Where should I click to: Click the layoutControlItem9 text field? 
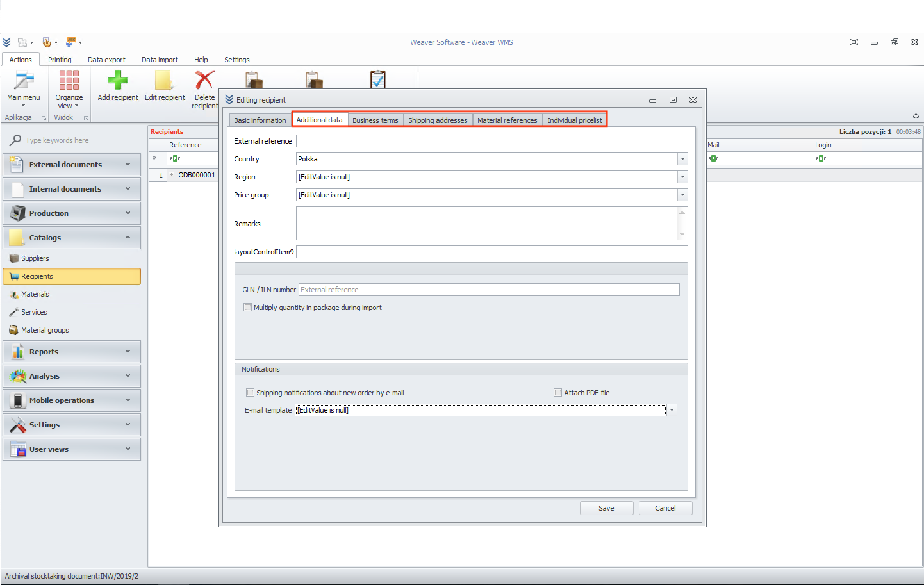coord(492,252)
